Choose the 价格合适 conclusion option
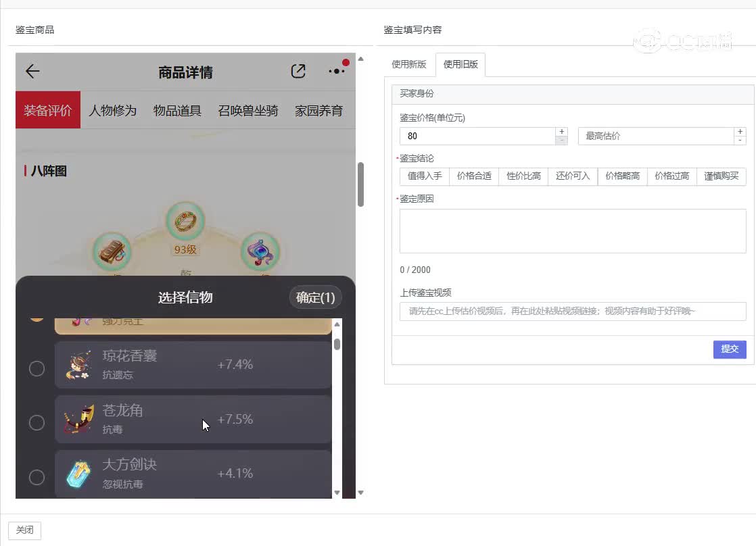This screenshot has width=756, height=546. point(474,176)
